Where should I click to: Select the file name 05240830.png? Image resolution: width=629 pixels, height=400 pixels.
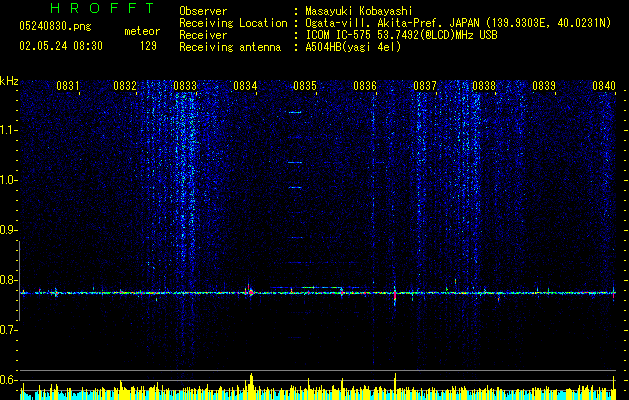[55, 26]
